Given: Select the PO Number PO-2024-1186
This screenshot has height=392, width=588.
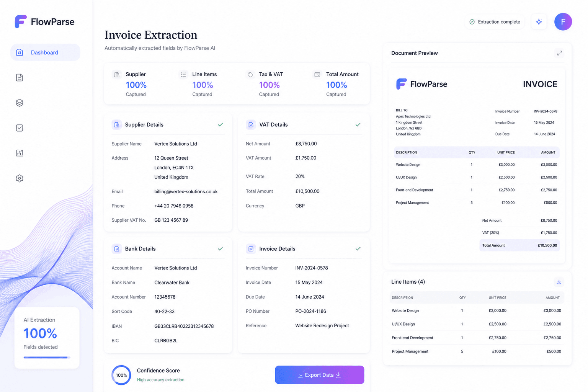Looking at the screenshot, I should [x=311, y=312].
